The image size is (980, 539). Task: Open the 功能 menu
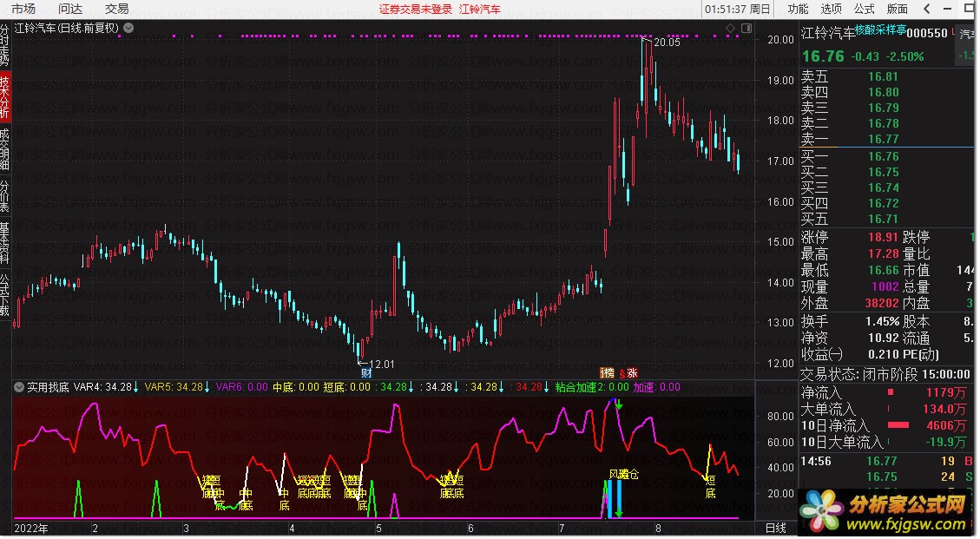[798, 9]
